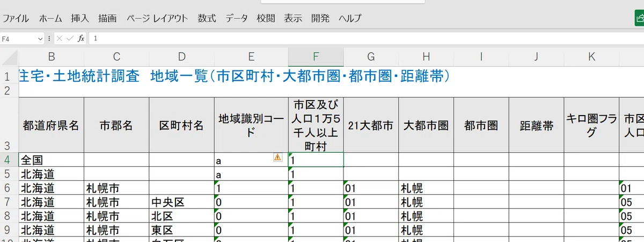Click cell E5 containing a
This screenshot has width=644, height=242.
251,174
